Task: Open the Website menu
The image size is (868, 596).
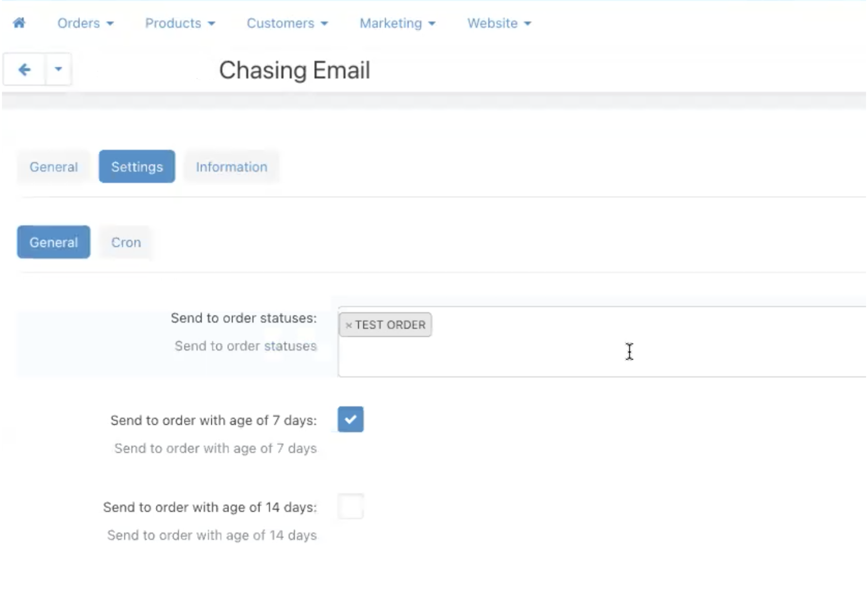Action: pos(499,23)
